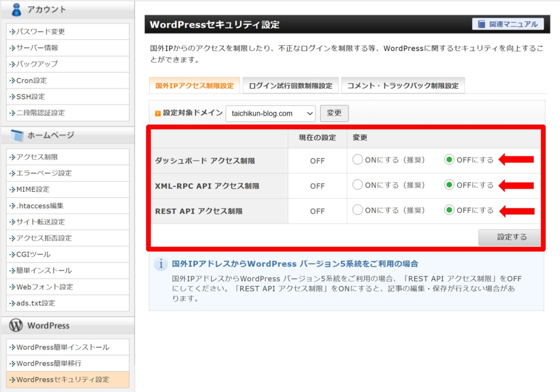Click the WordPress section heading
This screenshot has height=392, width=560.
(x=48, y=326)
